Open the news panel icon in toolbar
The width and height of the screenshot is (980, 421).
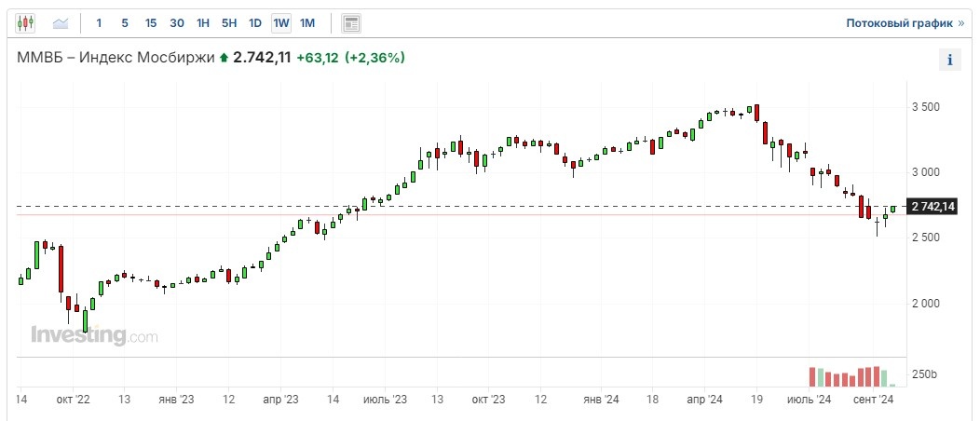[351, 23]
